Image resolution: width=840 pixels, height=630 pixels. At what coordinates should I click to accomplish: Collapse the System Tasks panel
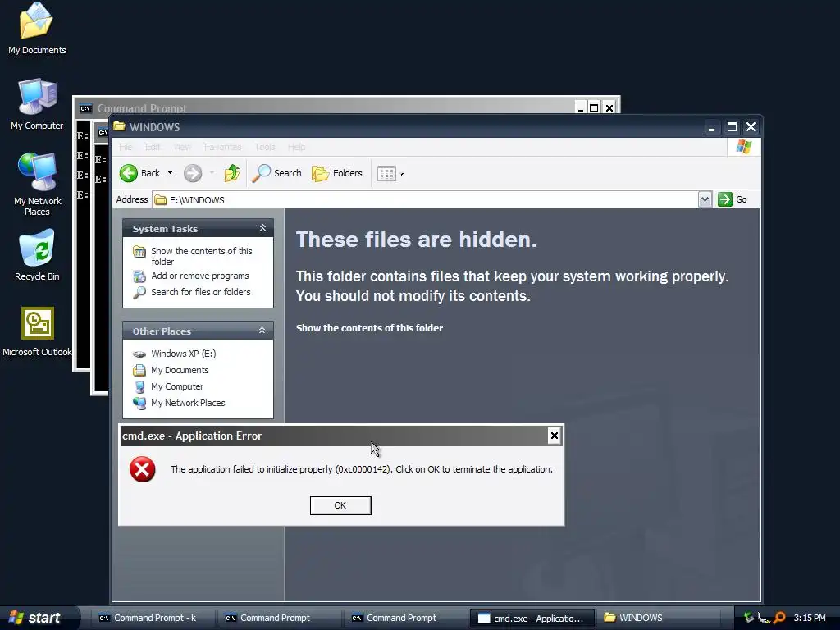click(x=262, y=228)
